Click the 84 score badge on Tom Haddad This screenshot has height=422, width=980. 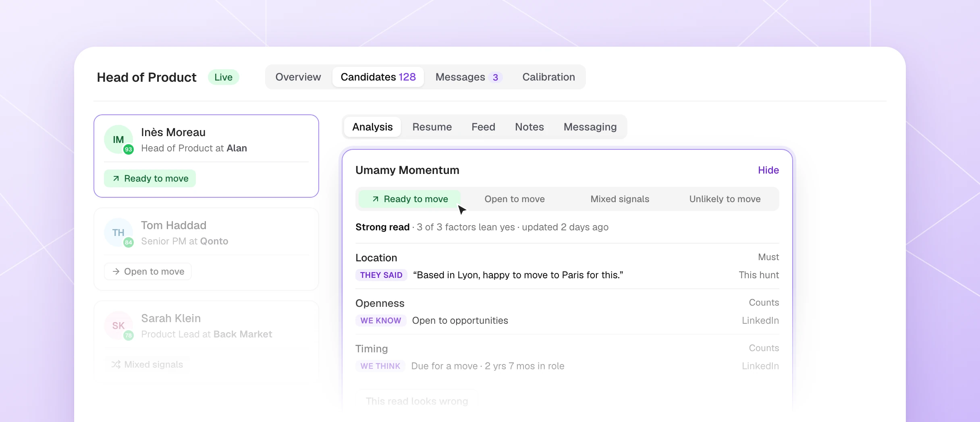click(x=129, y=242)
